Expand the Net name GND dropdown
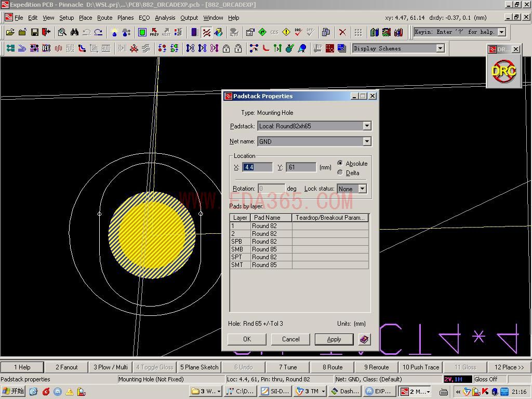The image size is (532, 399). 367,141
